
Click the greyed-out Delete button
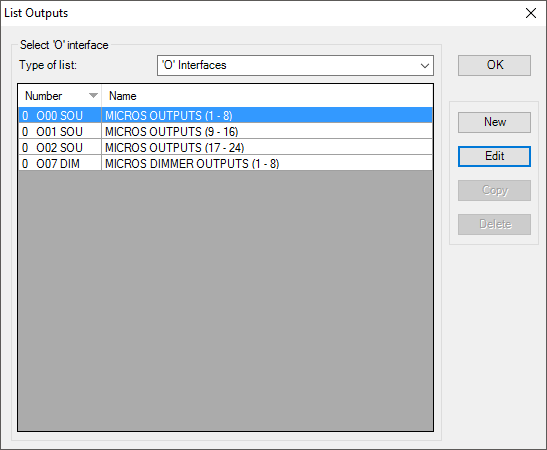(x=494, y=224)
